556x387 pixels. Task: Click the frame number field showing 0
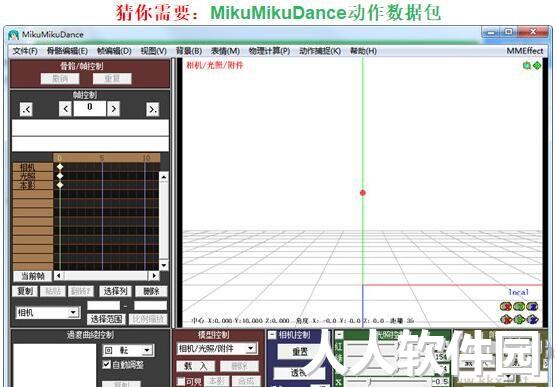tap(89, 108)
